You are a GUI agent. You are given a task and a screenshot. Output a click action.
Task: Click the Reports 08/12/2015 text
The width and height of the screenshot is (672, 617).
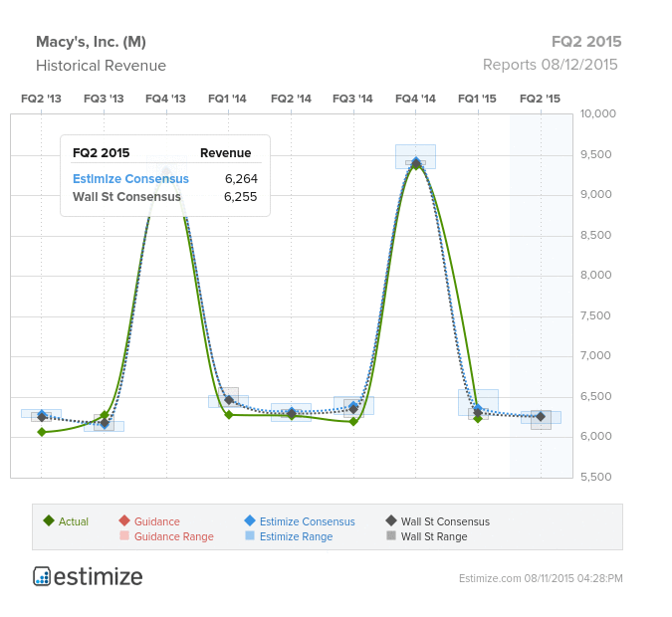(551, 65)
